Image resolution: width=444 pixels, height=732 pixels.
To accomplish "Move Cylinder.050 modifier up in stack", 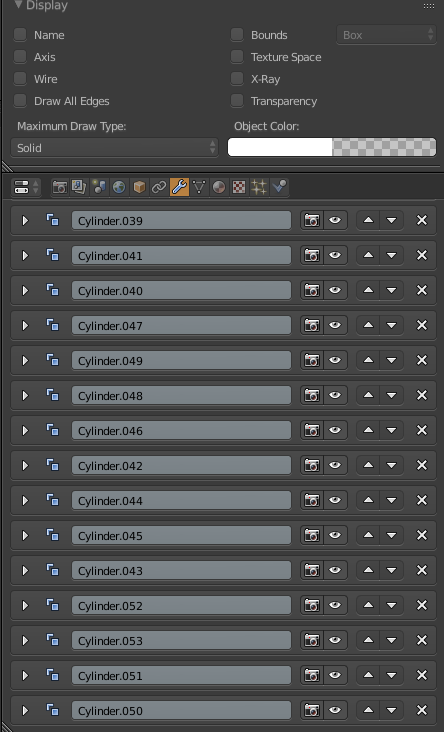I will click(x=368, y=711).
